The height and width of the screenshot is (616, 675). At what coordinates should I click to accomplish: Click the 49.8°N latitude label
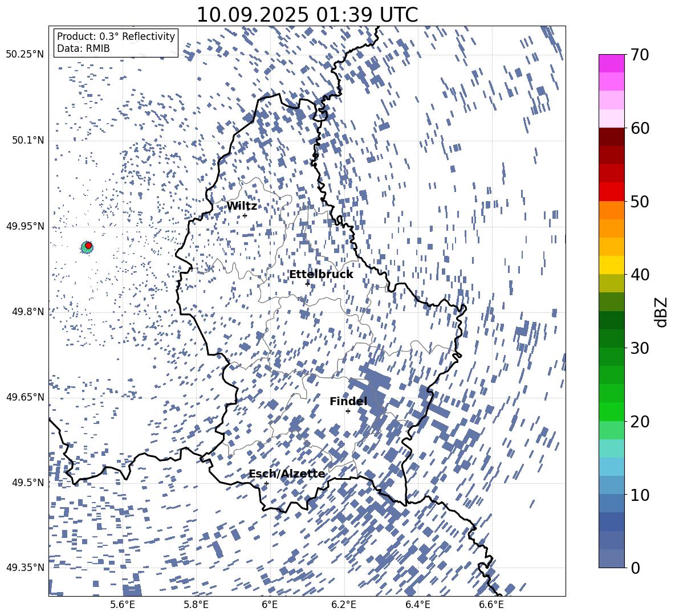27,311
